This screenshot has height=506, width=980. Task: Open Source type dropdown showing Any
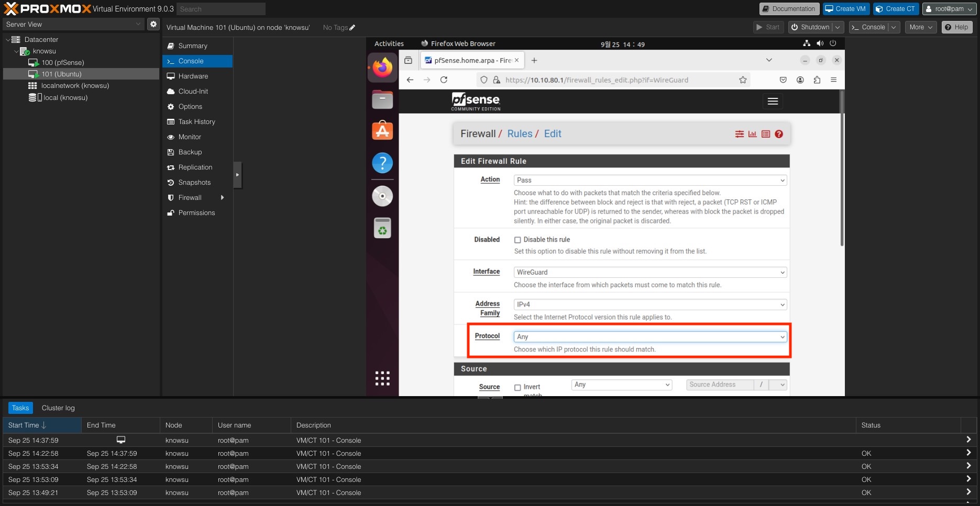point(622,385)
